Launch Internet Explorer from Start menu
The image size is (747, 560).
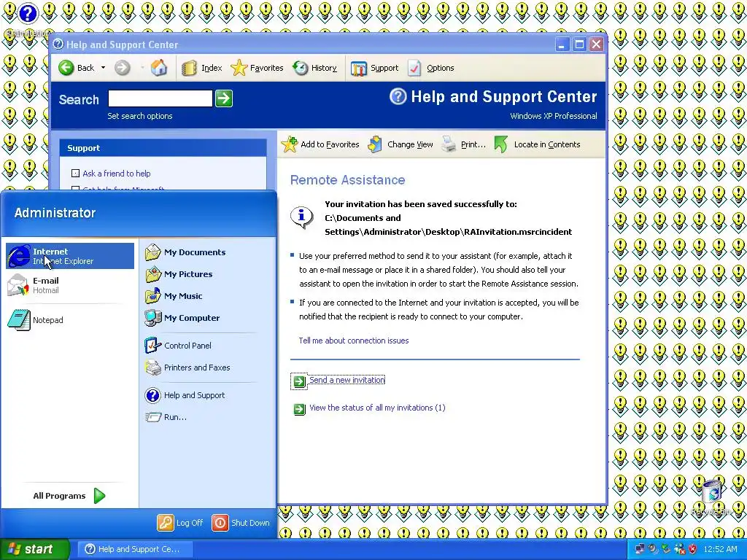click(70, 256)
